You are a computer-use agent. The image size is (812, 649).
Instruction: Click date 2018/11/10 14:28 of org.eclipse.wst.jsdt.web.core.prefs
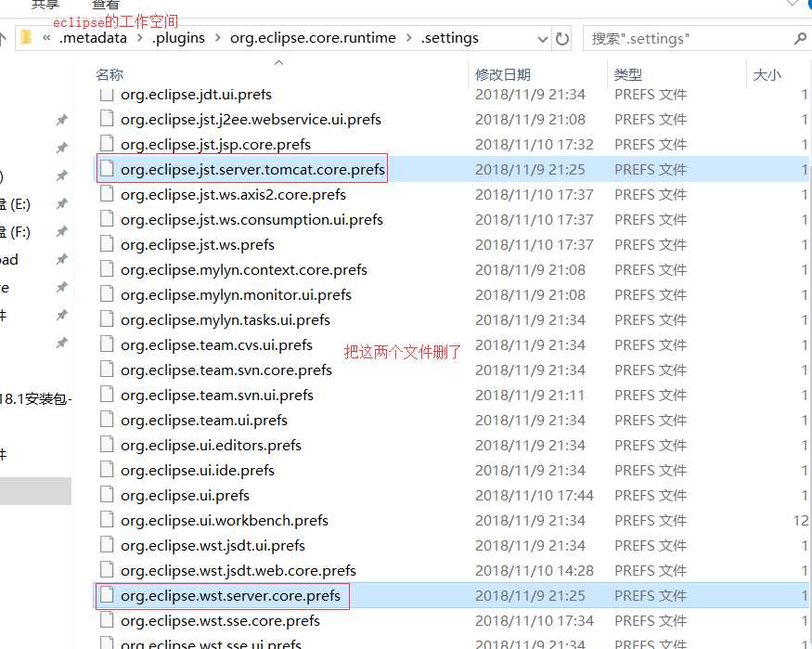[x=535, y=570]
